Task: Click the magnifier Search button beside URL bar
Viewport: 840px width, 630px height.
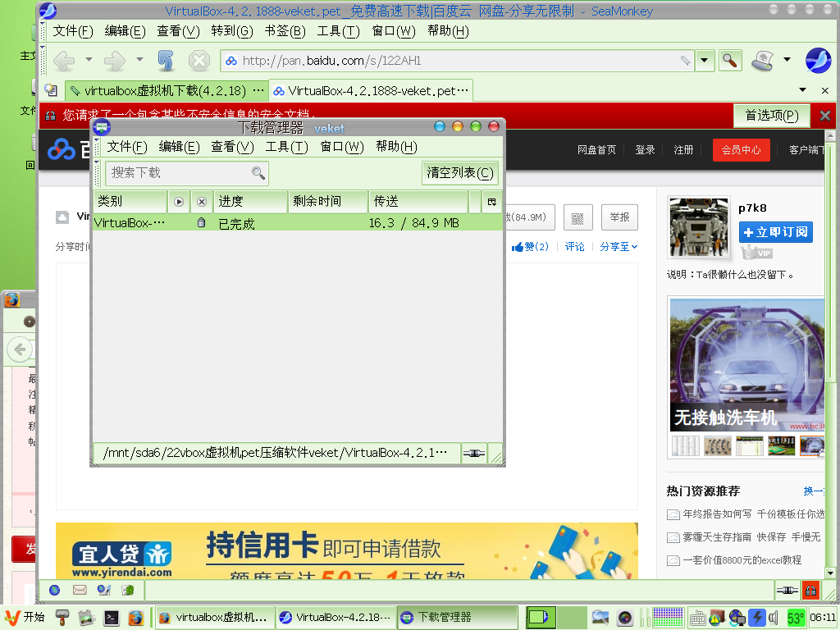Action: pos(729,61)
